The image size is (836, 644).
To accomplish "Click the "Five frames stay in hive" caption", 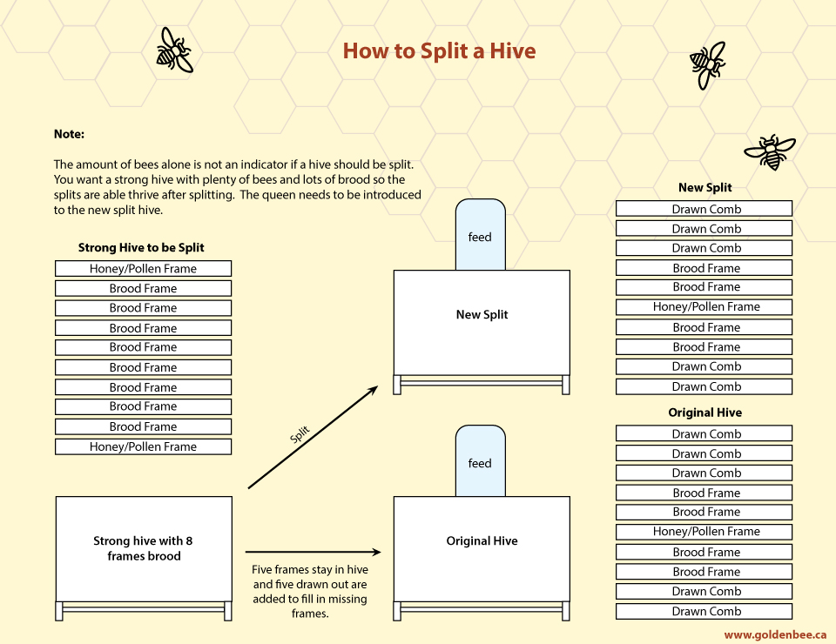I will [310, 591].
